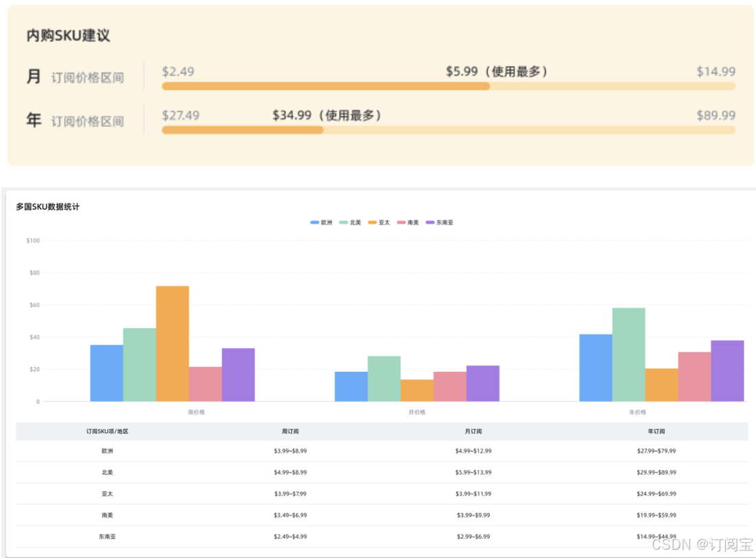Screen dimensions: 756x558
Task: Click the 多国SKU数据统计 chart title
Action: [48, 207]
